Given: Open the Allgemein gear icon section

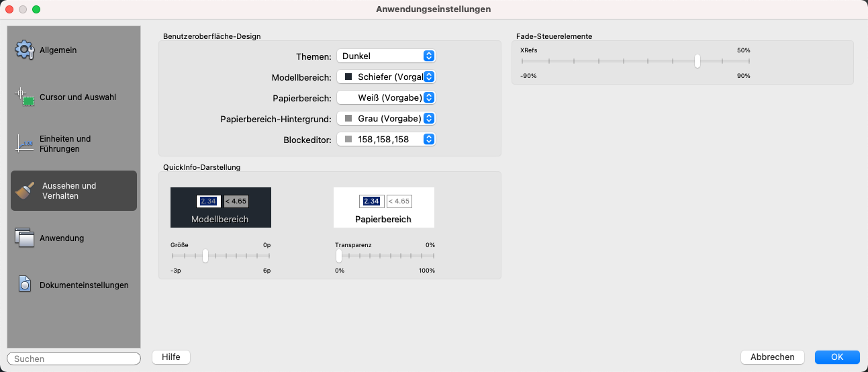Looking at the screenshot, I should [24, 50].
